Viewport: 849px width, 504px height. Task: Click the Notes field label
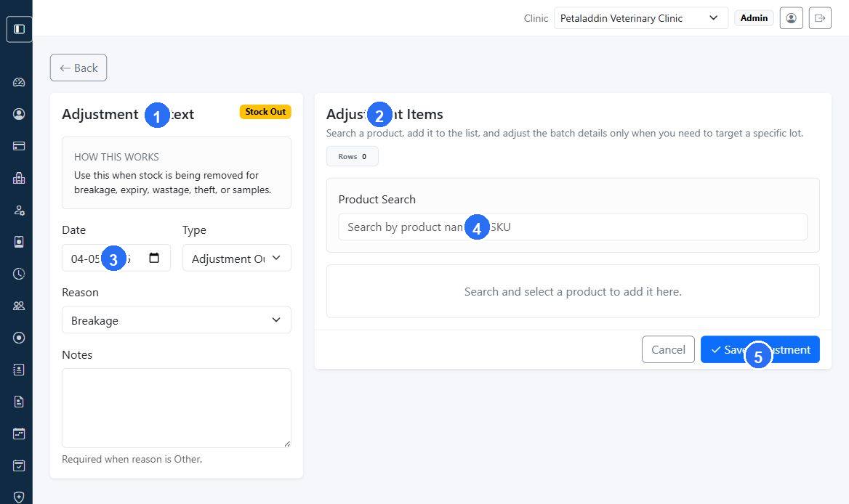(77, 354)
